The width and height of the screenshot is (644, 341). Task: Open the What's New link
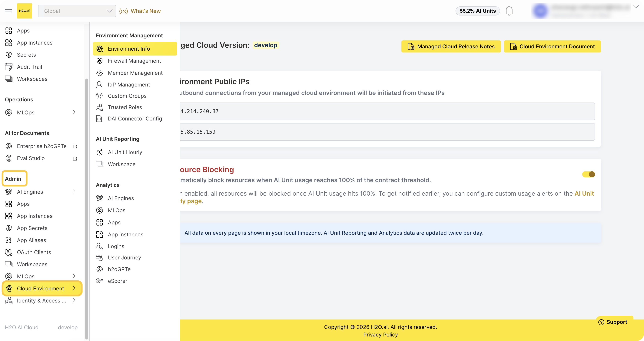tap(140, 11)
